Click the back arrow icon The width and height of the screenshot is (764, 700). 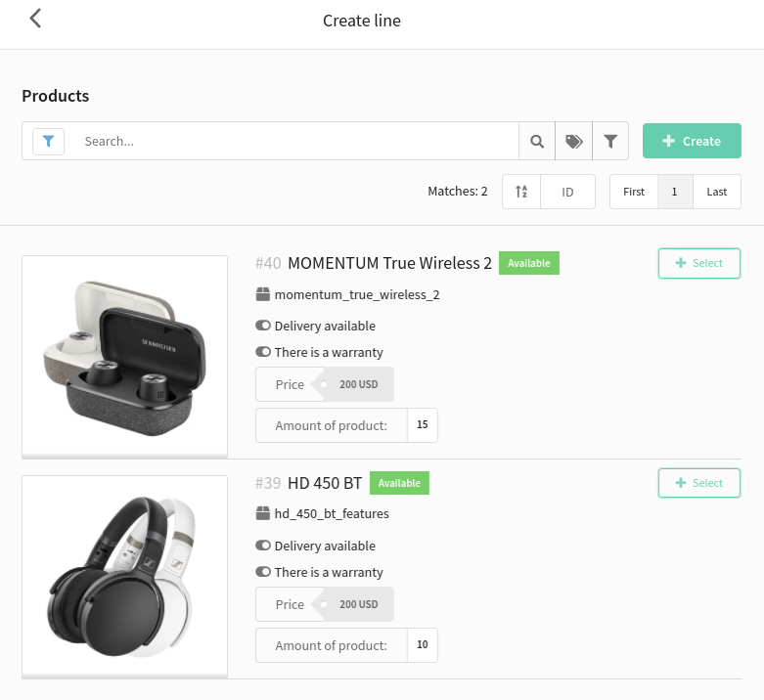35,19
